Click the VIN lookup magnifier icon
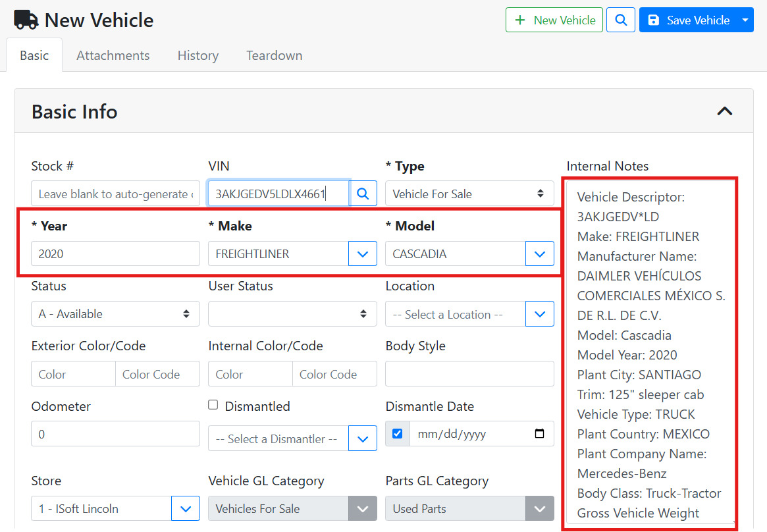Screen dimensions: 767x532 point(363,194)
